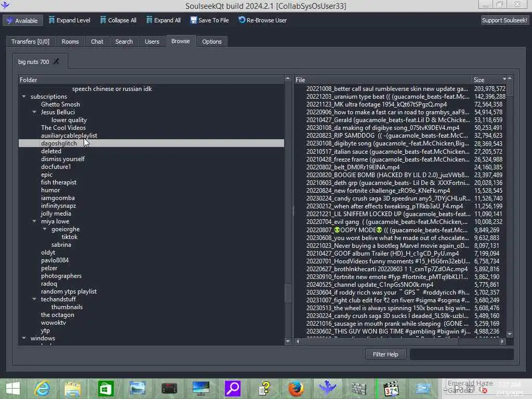Open the help question-mark taskbar icon
This screenshot has height=399, width=532.
click(264, 389)
